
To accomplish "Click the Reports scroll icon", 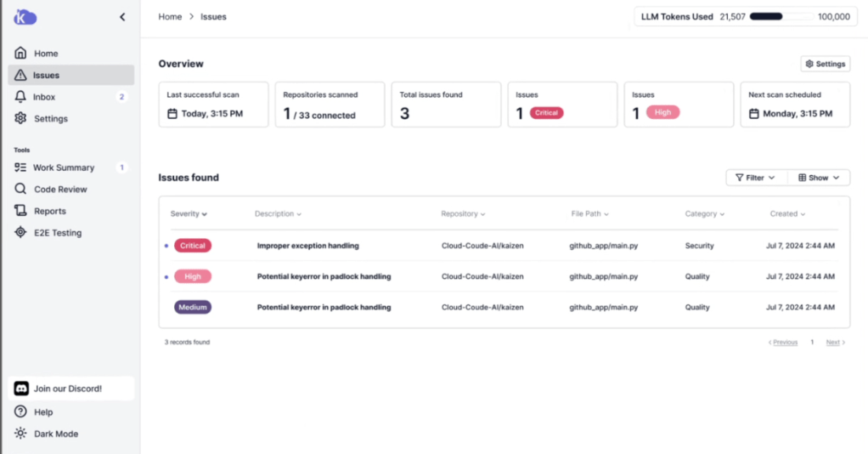I will click(21, 211).
